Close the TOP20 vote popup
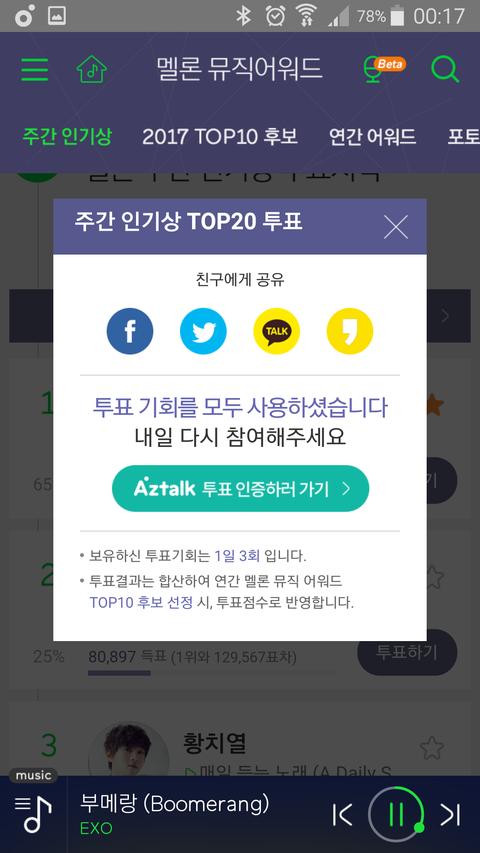480x853 pixels. (396, 227)
